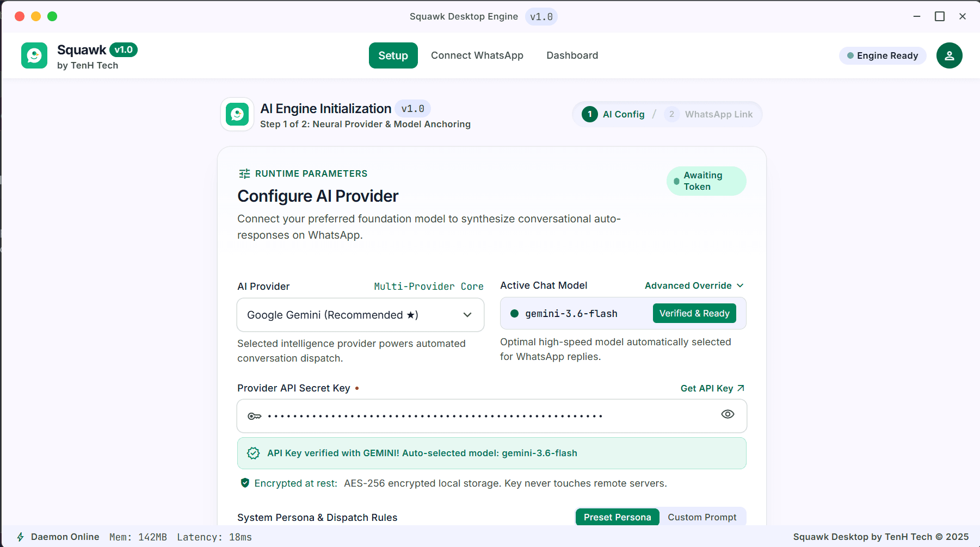Show the hidden API secret key

tap(728, 414)
